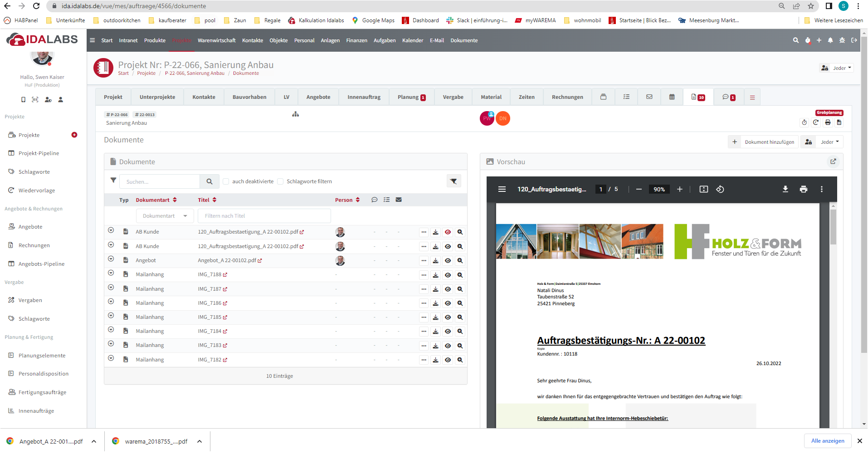Switch to the Bauvorhaben tab
868x454 pixels.
[x=249, y=97]
